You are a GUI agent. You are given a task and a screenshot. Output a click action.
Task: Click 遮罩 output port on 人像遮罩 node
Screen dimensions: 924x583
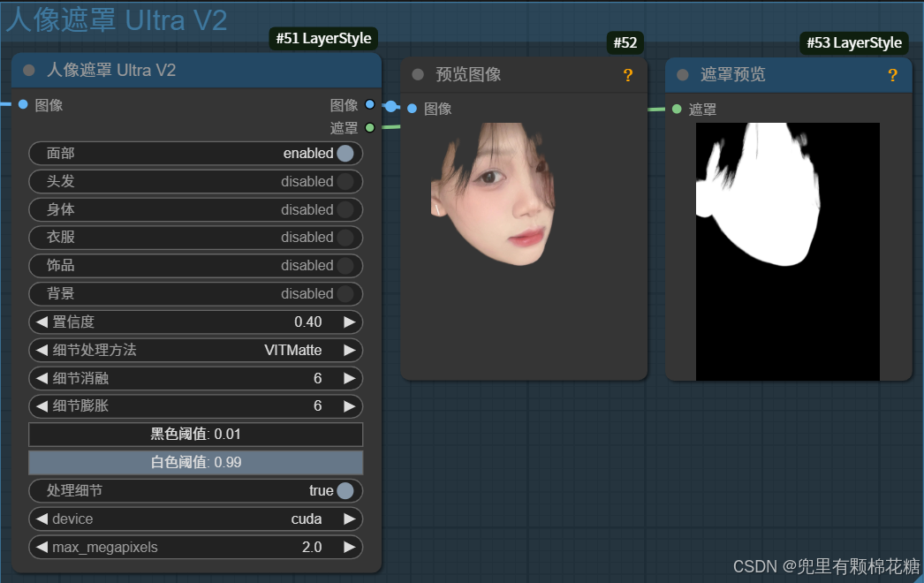click(x=369, y=127)
